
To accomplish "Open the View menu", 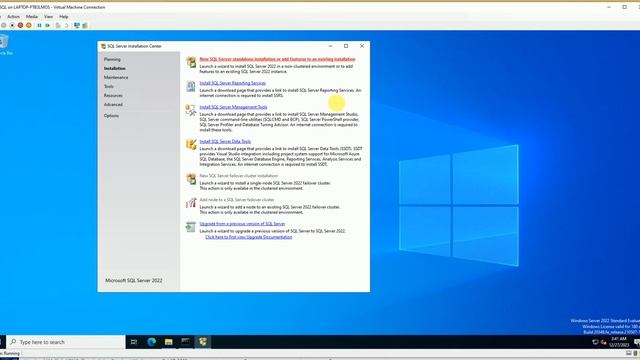I will [x=48, y=17].
